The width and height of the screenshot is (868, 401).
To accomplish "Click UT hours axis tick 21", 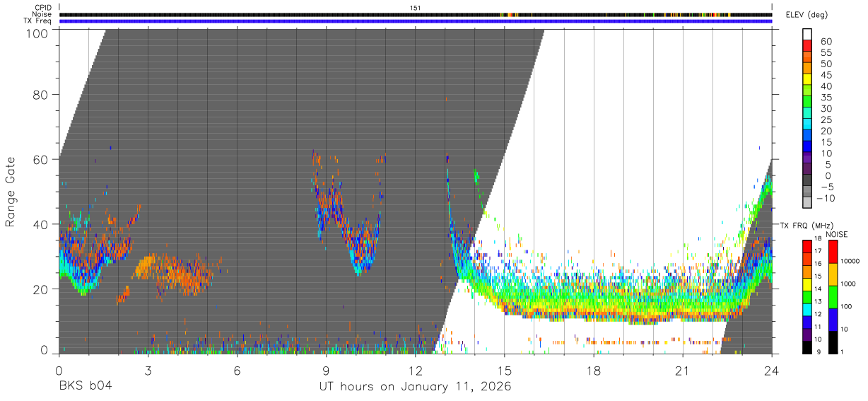I will click(683, 371).
